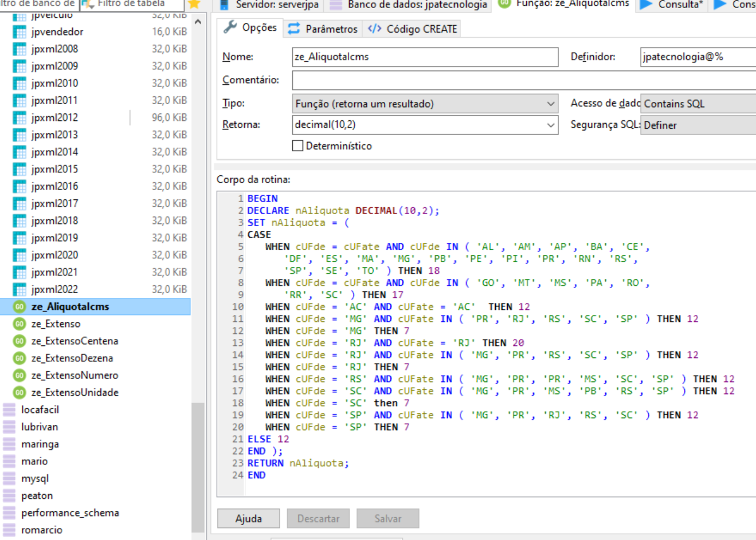Open the Código CREATE tab
The image size is (756, 540).
click(413, 29)
